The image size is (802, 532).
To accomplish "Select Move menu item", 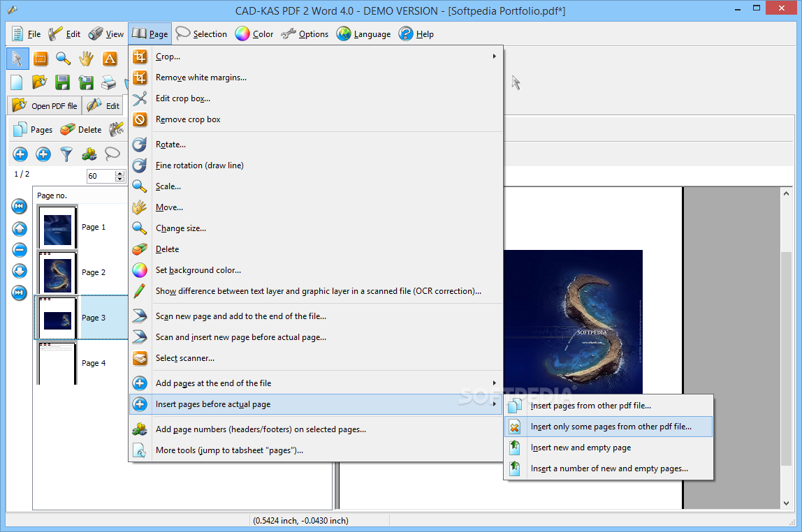I will (316, 207).
